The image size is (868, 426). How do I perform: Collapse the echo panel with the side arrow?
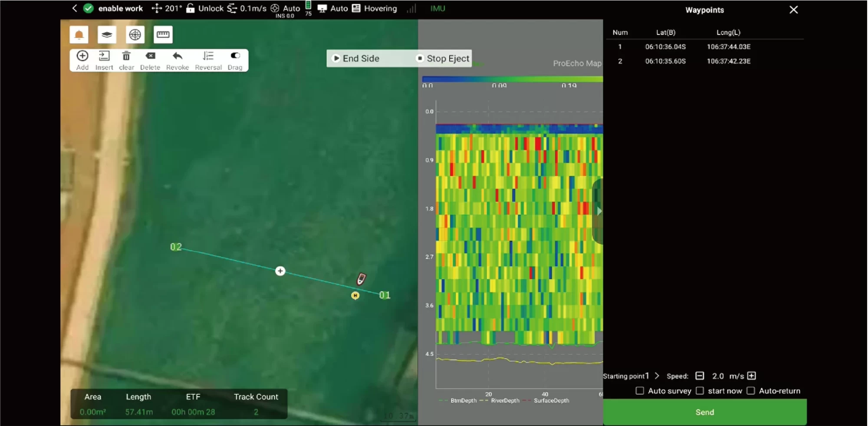click(x=598, y=211)
